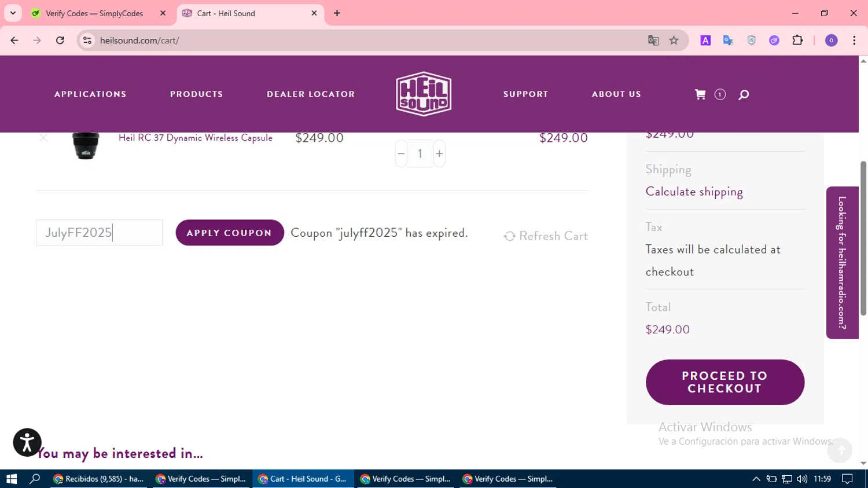This screenshot has height=488, width=868.
Task: Switch to Cart - Heil Sound taskbar window
Action: coord(303,479)
